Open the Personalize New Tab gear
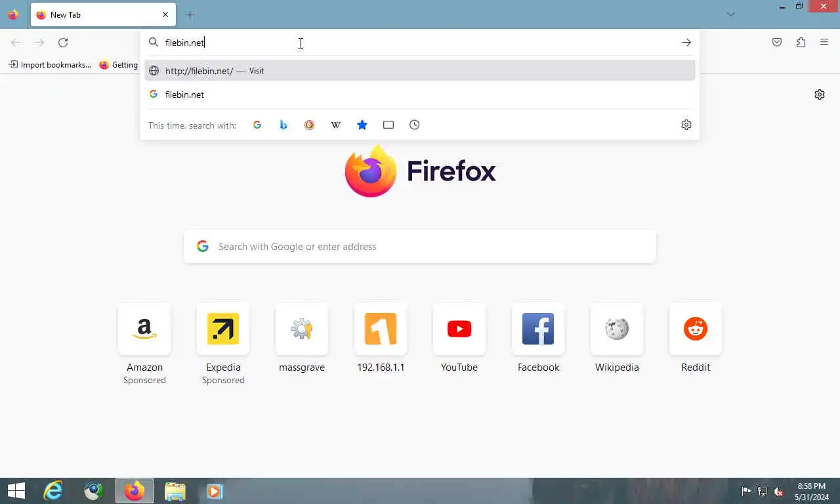The image size is (840, 504). [820, 94]
